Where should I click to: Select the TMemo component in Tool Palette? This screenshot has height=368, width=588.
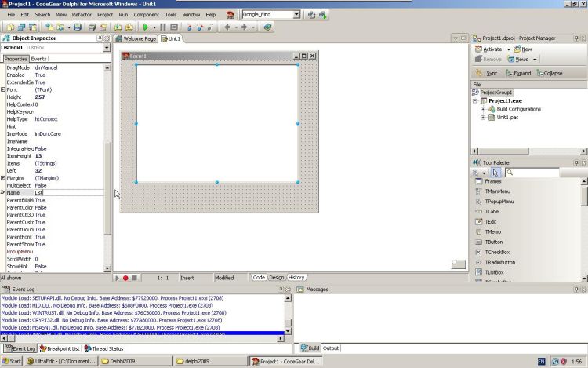click(x=493, y=231)
